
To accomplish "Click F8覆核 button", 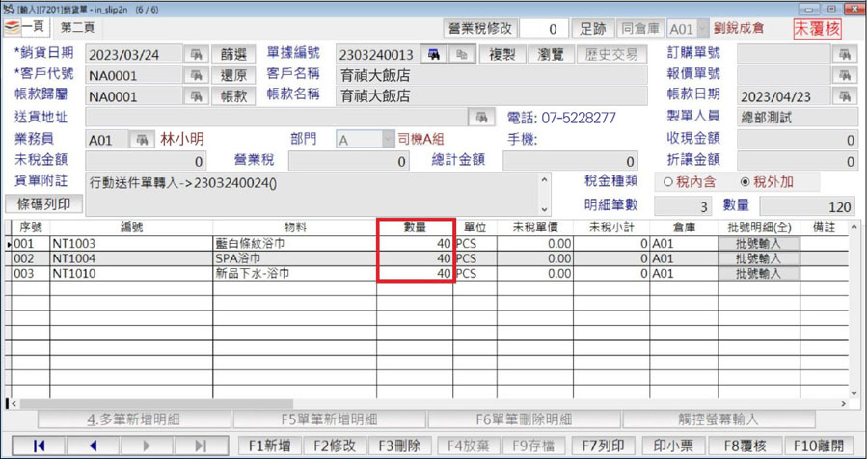I will (x=737, y=445).
